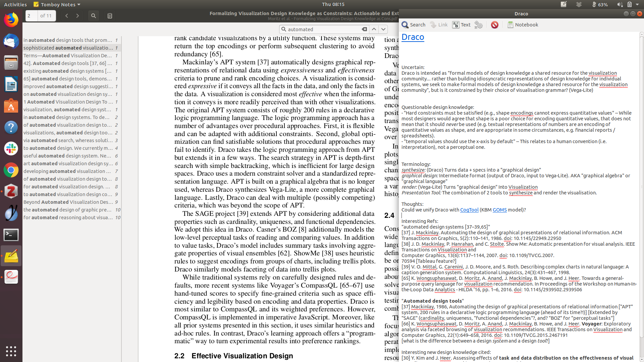Viewport: 644px width, 362px height.
Task: Click the Tomboy tools gear icon
Action: [x=479, y=25]
